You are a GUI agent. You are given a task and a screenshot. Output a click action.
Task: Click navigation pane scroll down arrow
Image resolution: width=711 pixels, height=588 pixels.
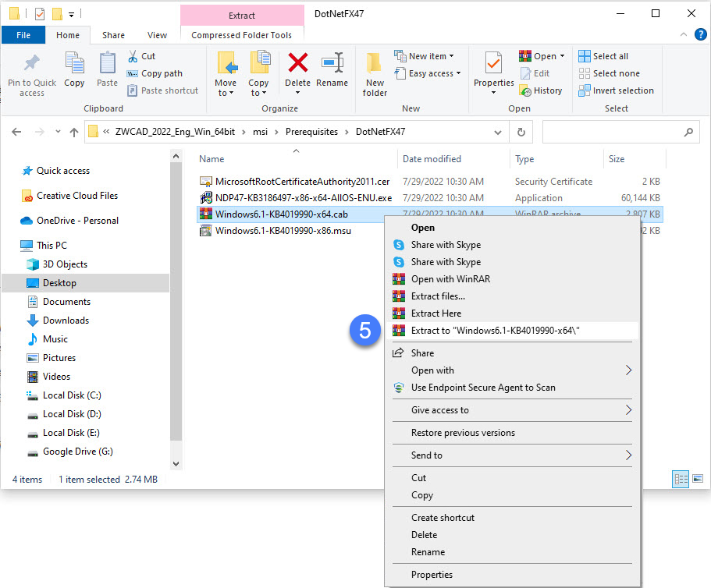click(x=176, y=464)
